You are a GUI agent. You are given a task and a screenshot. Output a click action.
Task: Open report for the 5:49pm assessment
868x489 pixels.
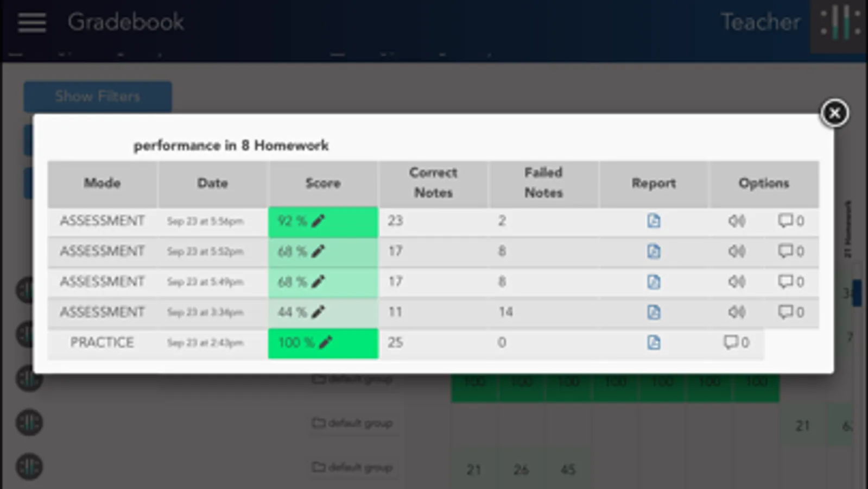pos(654,281)
